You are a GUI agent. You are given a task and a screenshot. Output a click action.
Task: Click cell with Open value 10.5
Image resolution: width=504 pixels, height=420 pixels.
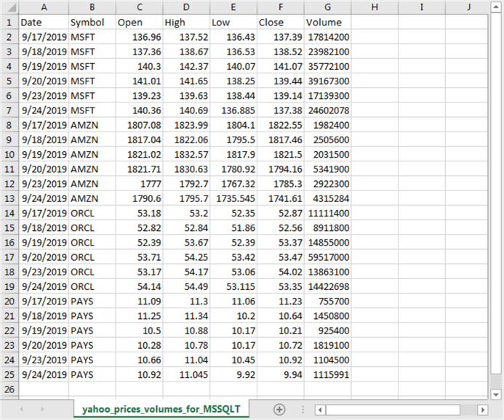click(x=139, y=331)
